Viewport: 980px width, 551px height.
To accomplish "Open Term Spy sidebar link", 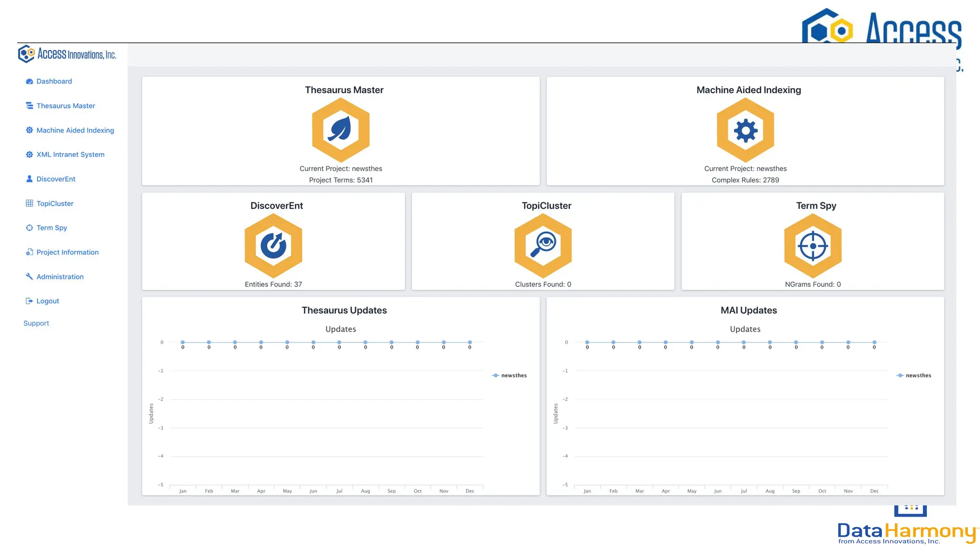I will coord(52,228).
